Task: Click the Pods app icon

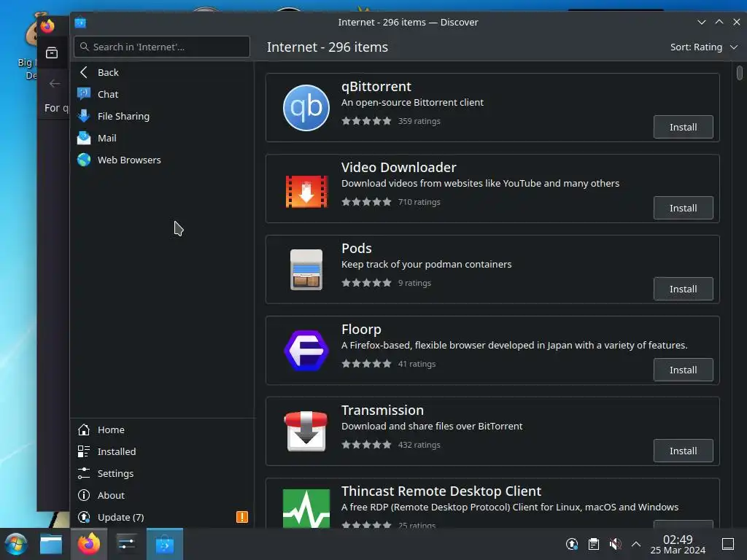Action: click(306, 270)
